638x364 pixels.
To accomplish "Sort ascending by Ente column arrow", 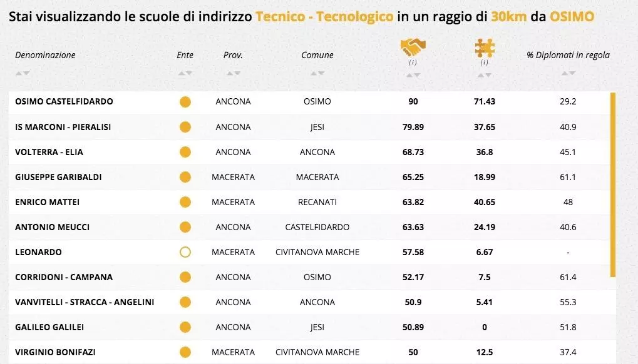I will (x=182, y=74).
